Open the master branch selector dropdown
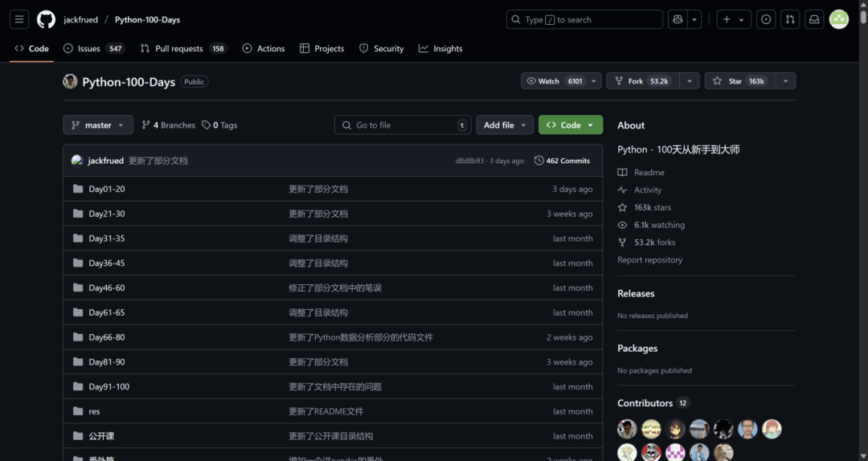The width and height of the screenshot is (868, 461). pyautogui.click(x=98, y=125)
